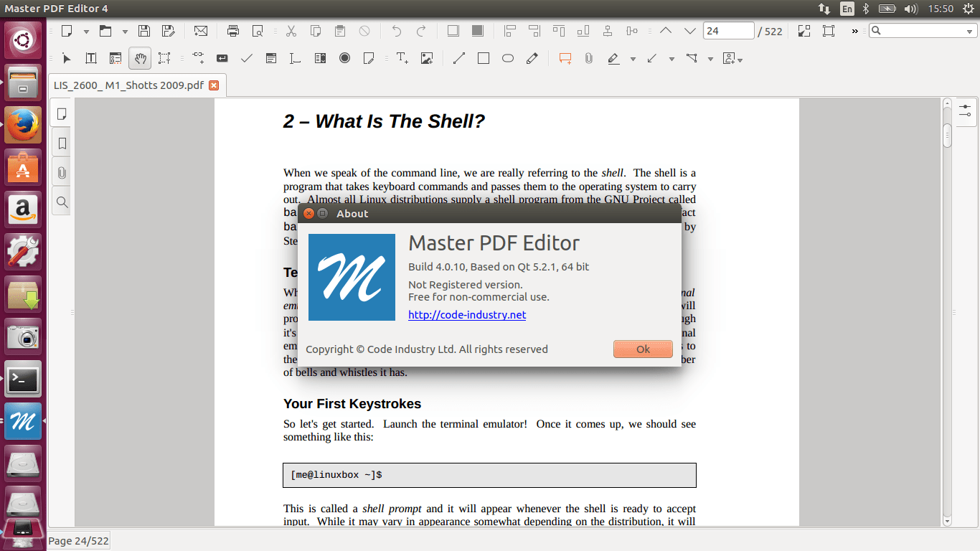Click the Fit Page zoom icon

829,31
